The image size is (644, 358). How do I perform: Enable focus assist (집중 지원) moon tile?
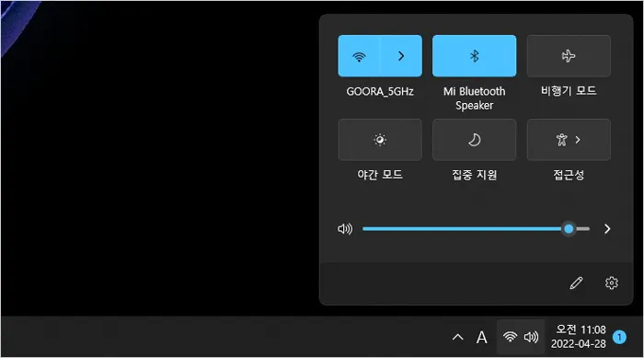tap(475, 140)
